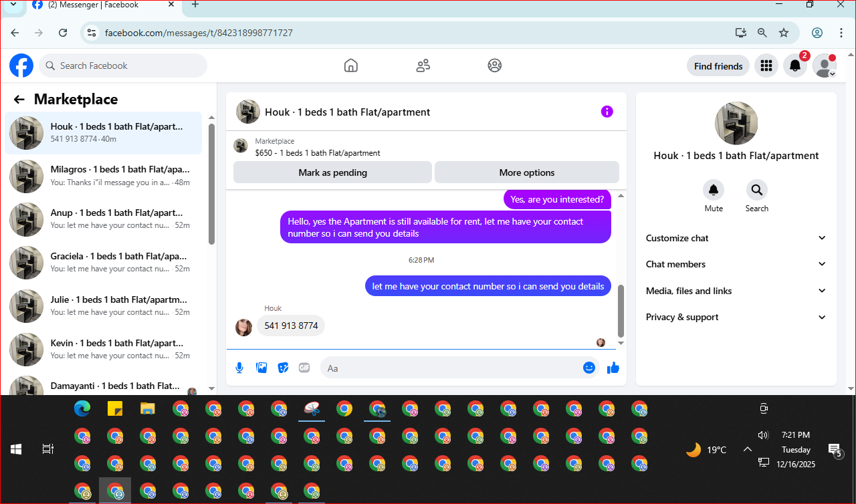Attach a file with the image icon
Viewport: 856px width, 504px height.
(261, 368)
